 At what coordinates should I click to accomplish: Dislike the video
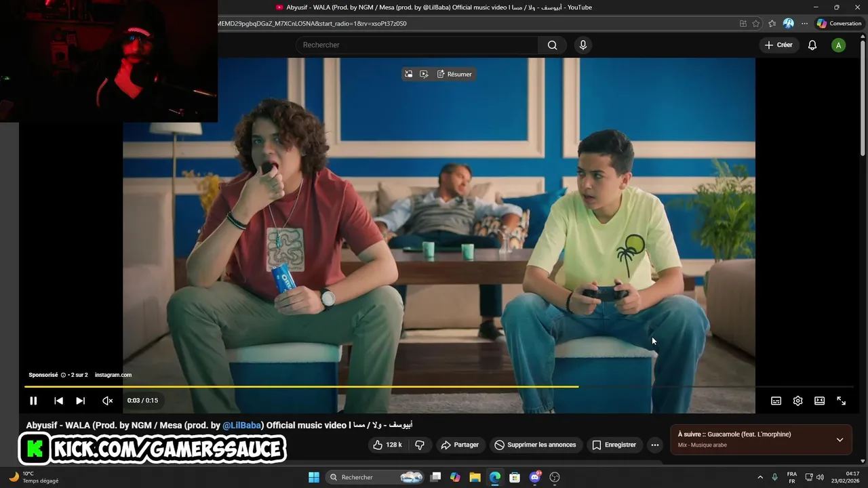point(419,445)
